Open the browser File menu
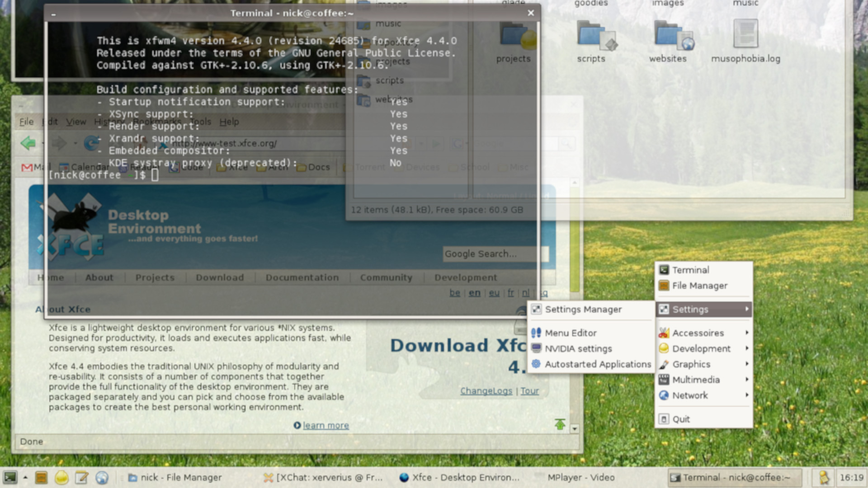 26,122
